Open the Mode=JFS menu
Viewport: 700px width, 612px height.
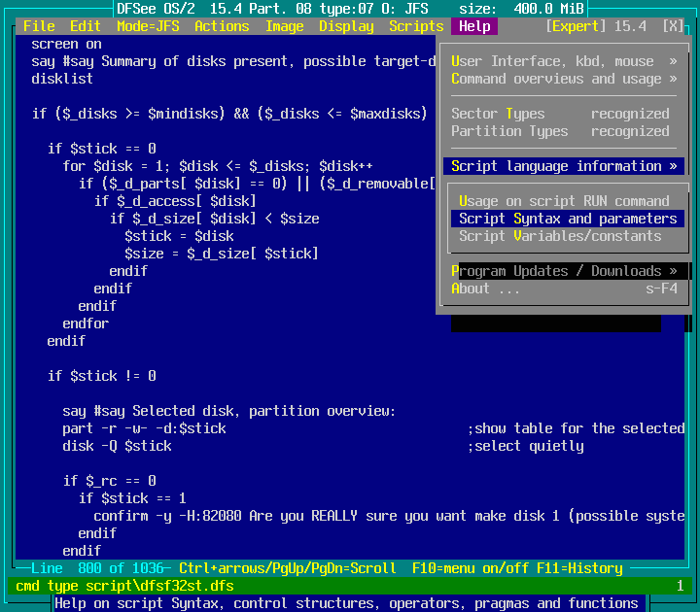pyautogui.click(x=148, y=26)
